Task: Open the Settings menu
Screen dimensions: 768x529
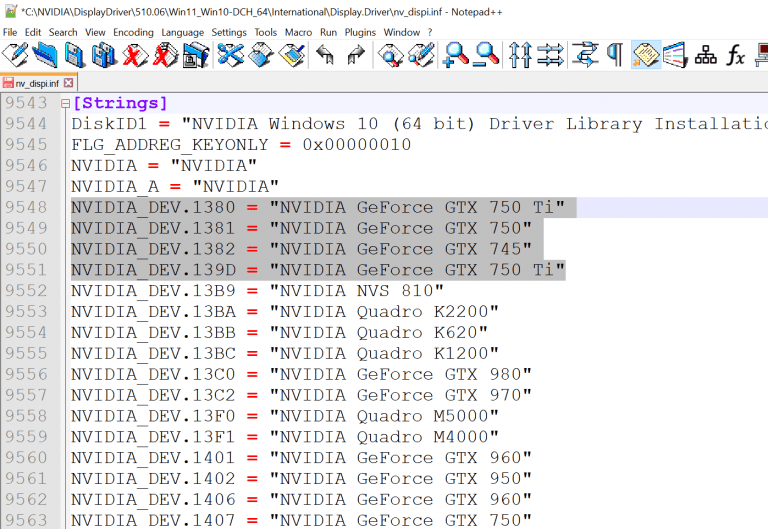Action: coord(229,32)
